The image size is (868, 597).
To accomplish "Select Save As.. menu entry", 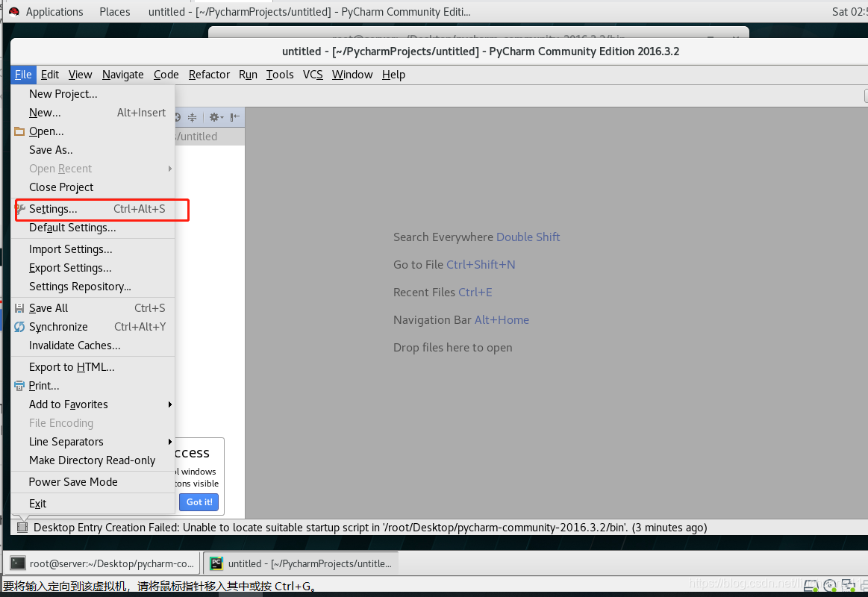I will pyautogui.click(x=93, y=150).
